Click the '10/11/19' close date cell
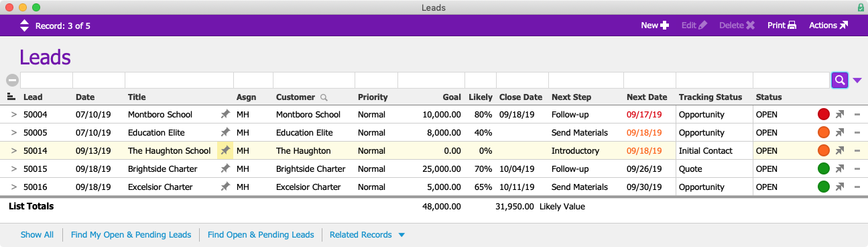The height and width of the screenshot is (247, 868). [x=517, y=187]
